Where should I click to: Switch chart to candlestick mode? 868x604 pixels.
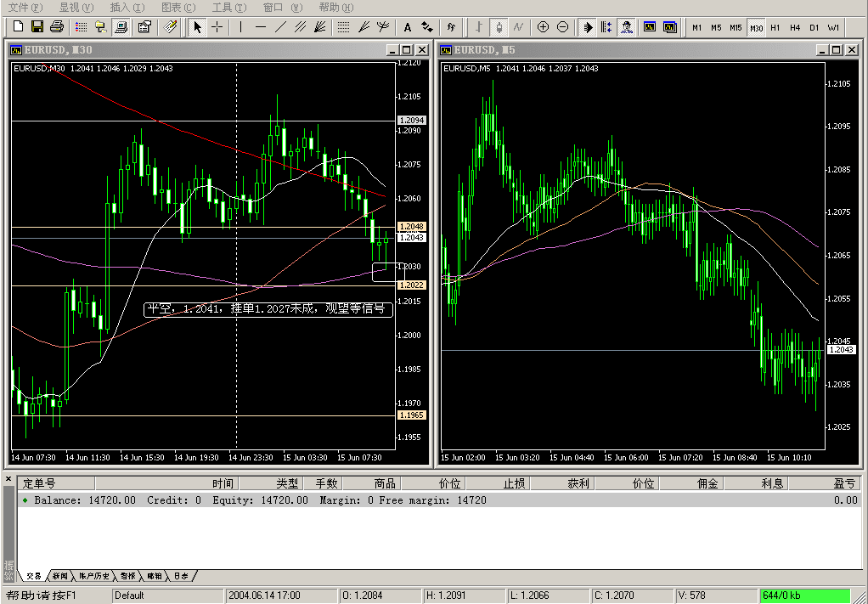click(499, 26)
